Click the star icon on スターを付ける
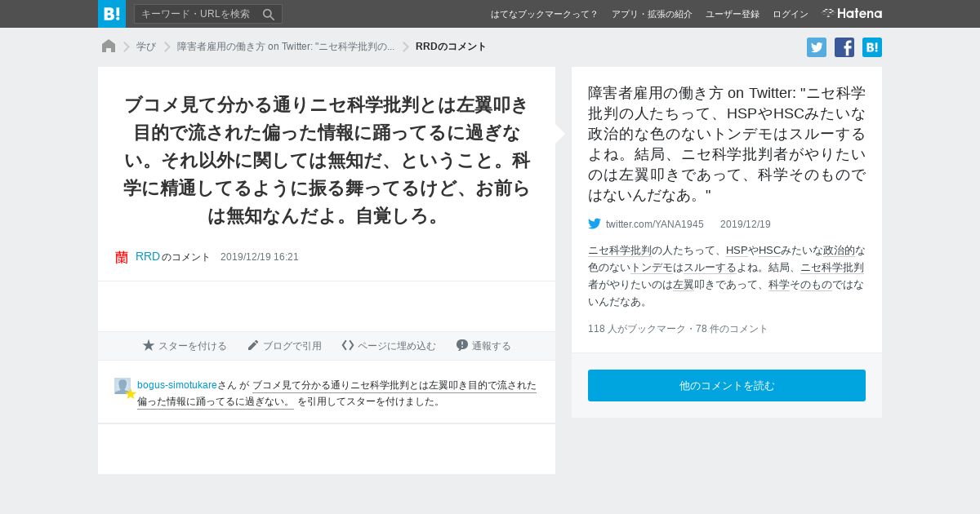Screen dimensions: 980x514 pos(149,345)
